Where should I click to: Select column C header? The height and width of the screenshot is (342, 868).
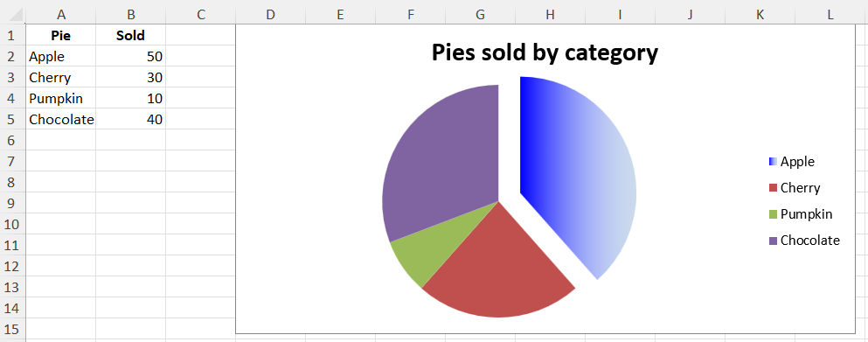coord(200,15)
